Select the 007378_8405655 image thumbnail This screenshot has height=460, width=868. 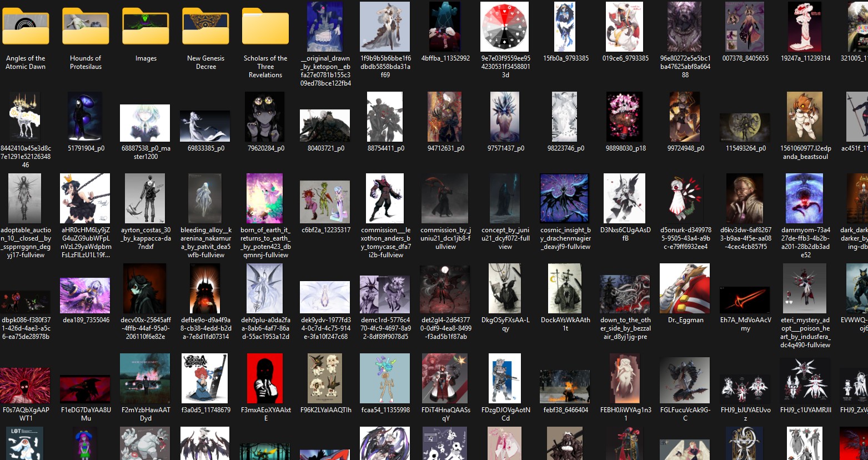coord(745,27)
